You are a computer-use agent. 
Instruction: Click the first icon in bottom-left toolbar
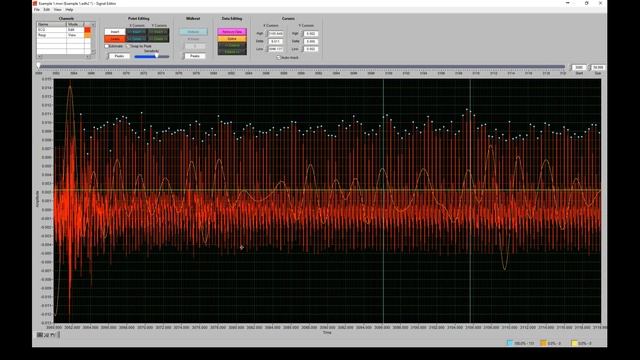40,335
